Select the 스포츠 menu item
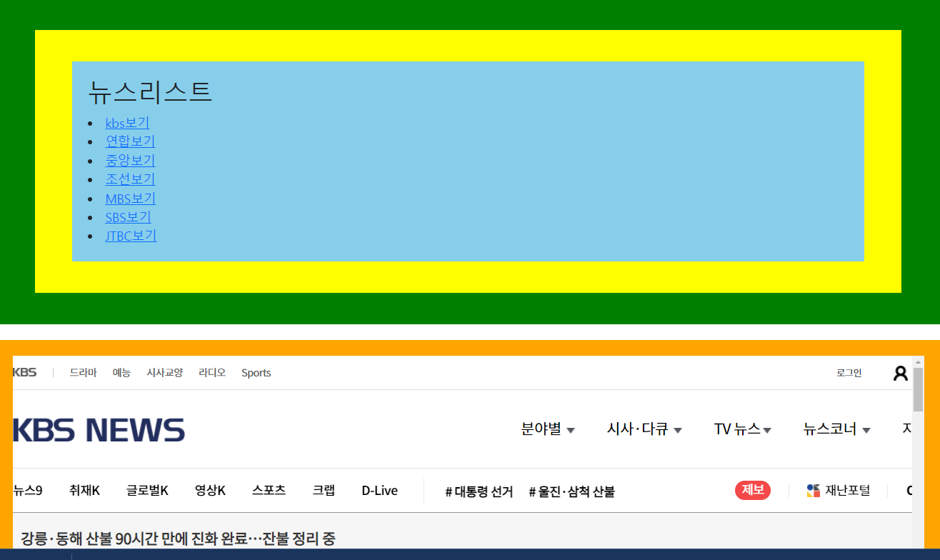The width and height of the screenshot is (940, 560). tap(269, 490)
